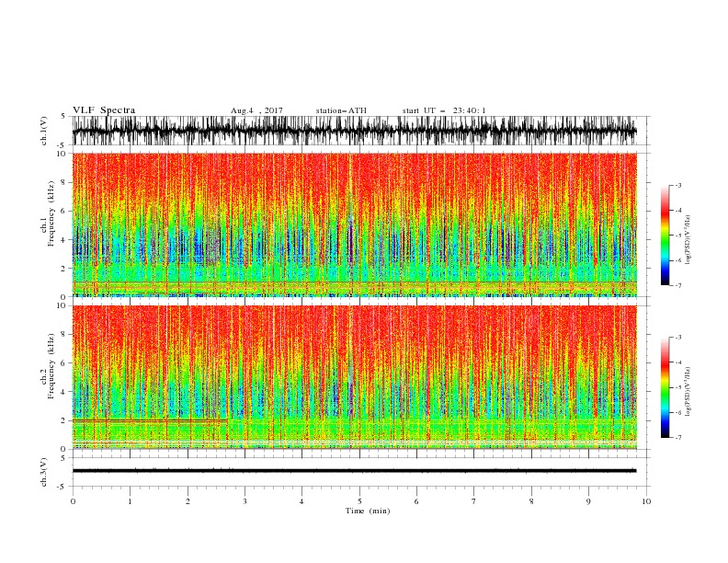Click the log(PSD) label beside lower color bar
Viewport: 728px width, 563px height.
pos(688,392)
